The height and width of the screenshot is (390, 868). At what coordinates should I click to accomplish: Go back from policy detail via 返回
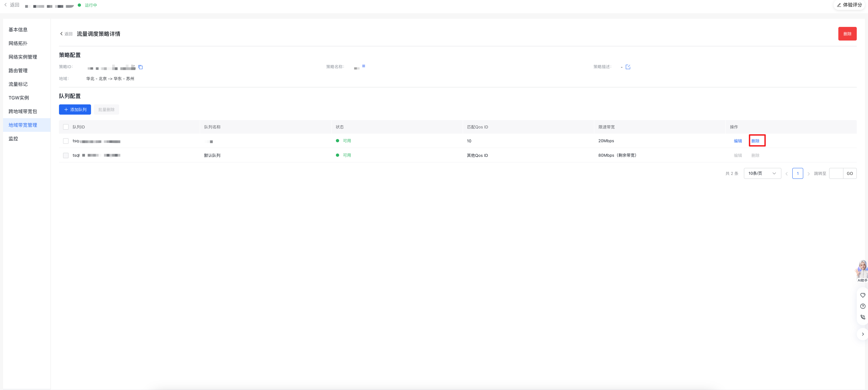click(66, 34)
